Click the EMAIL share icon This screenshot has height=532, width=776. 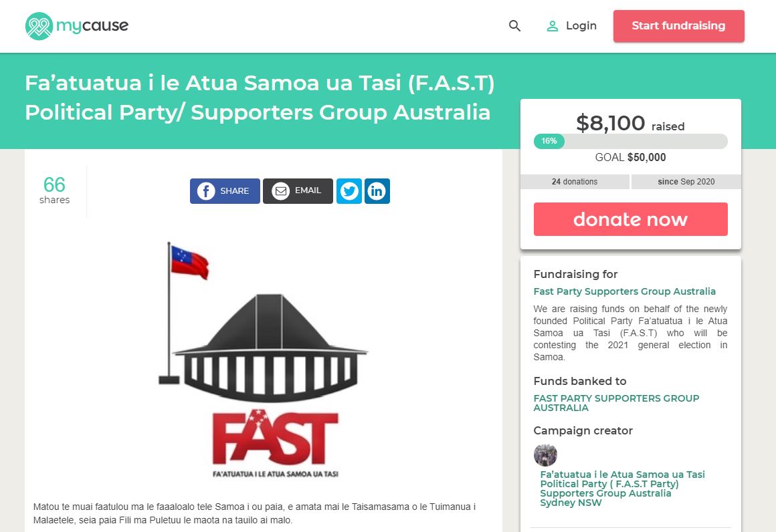[298, 190]
